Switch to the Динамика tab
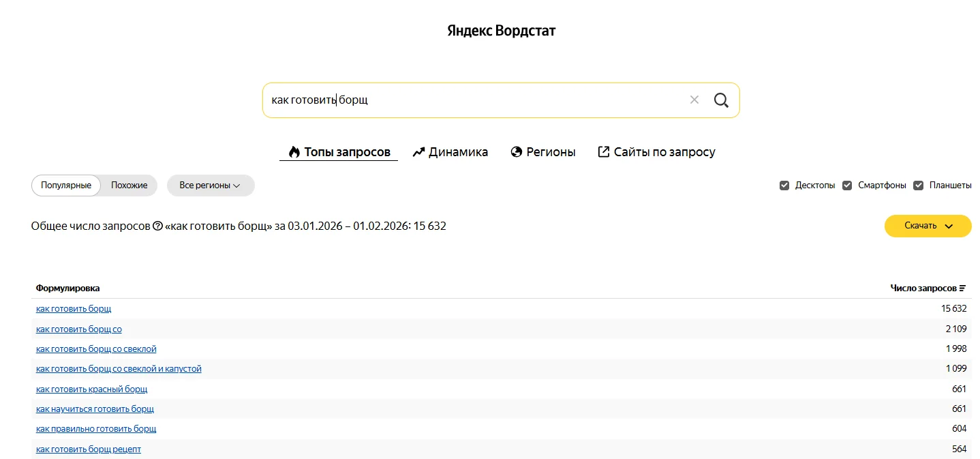This screenshot has width=980, height=459. click(x=450, y=152)
